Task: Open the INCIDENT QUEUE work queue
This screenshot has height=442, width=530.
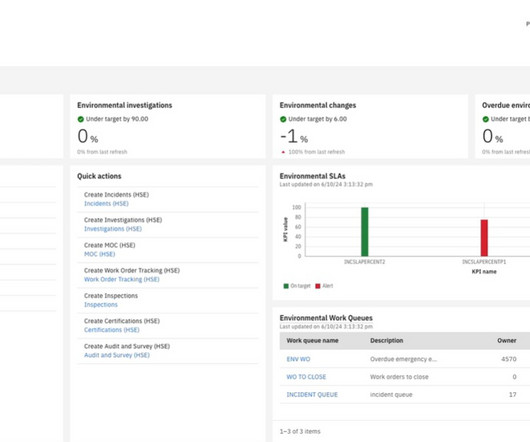Action: (312, 395)
